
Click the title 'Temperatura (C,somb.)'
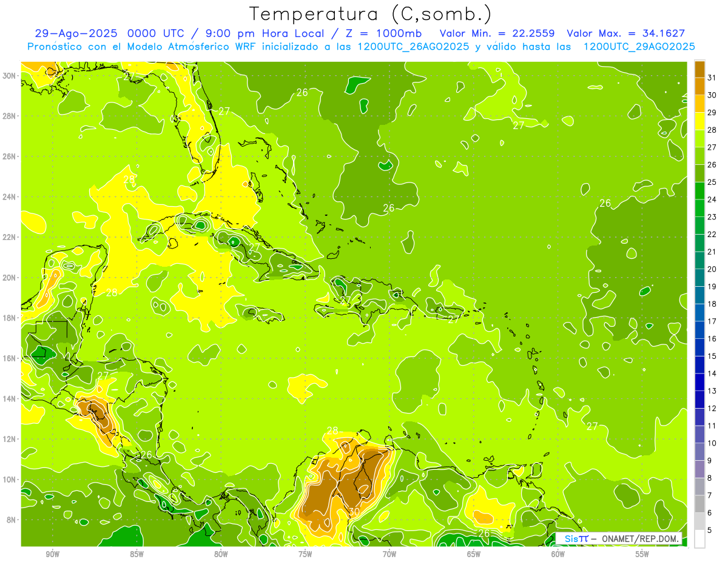(x=370, y=14)
